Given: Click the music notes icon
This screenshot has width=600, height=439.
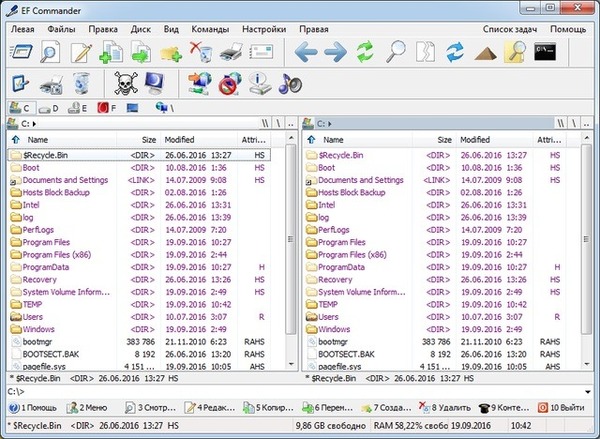Looking at the screenshot, I should point(288,82).
